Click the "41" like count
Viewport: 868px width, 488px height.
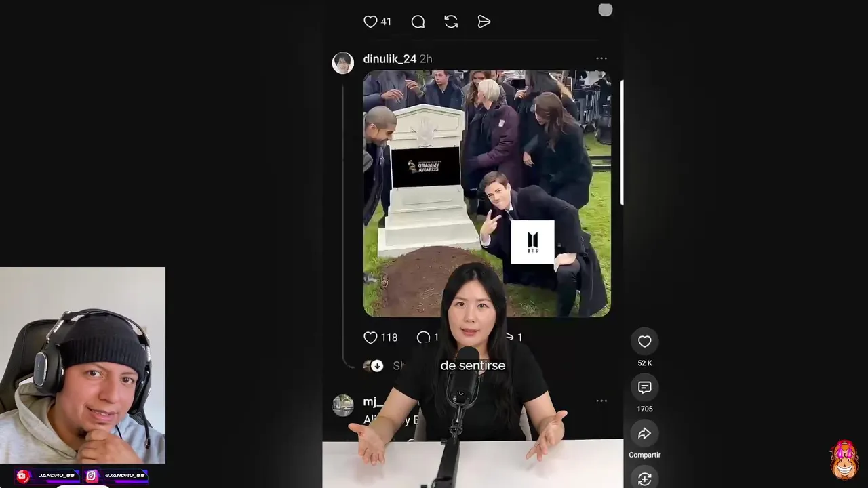[x=386, y=22]
